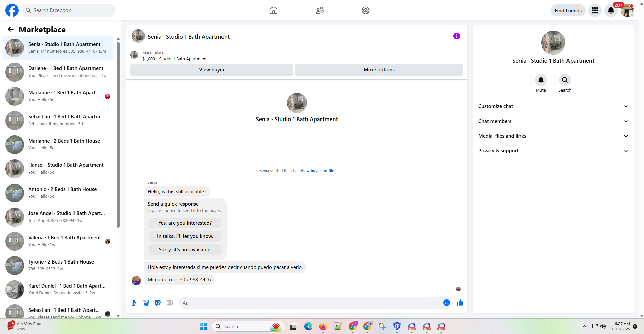
Task: Open Jose Angel Studio 1 Bath chat
Action: tap(58, 217)
